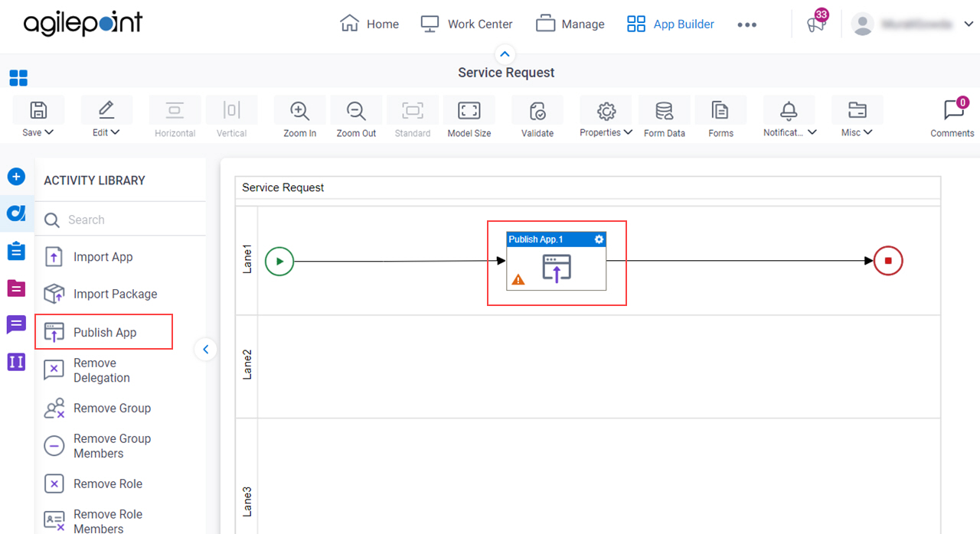Click the Zoom In magnifier icon
This screenshot has height=534, width=980.
(299, 110)
